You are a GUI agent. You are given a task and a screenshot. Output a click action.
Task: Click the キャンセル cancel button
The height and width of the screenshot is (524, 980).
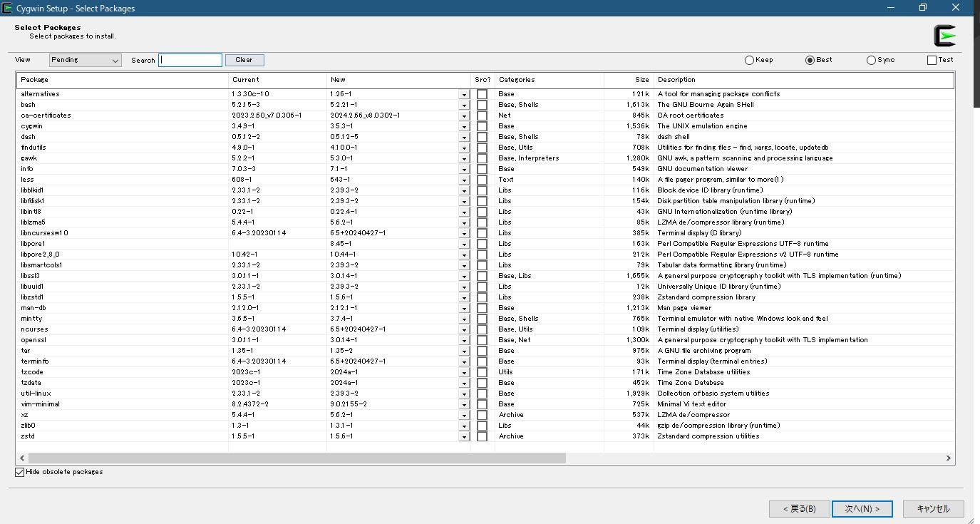pos(934,509)
